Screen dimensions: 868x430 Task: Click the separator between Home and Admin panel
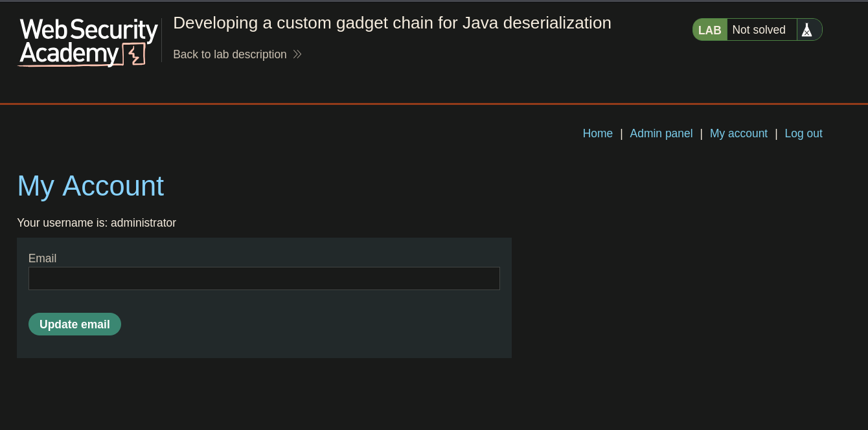621,133
